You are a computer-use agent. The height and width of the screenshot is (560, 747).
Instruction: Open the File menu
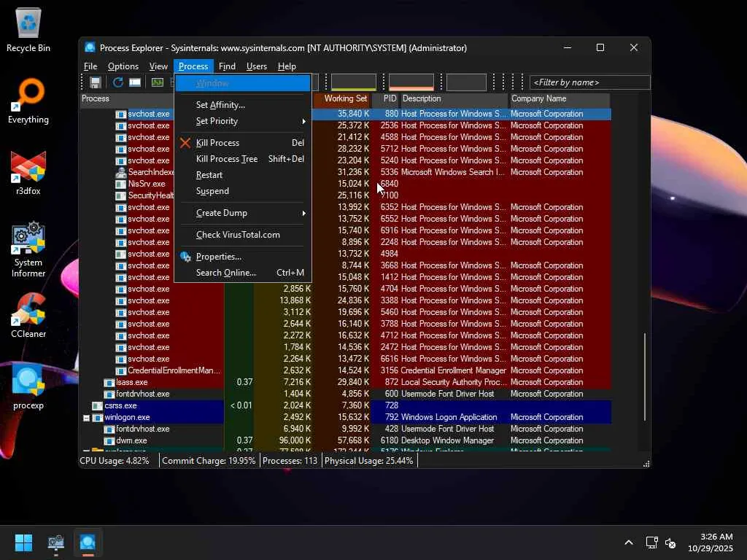(x=90, y=66)
